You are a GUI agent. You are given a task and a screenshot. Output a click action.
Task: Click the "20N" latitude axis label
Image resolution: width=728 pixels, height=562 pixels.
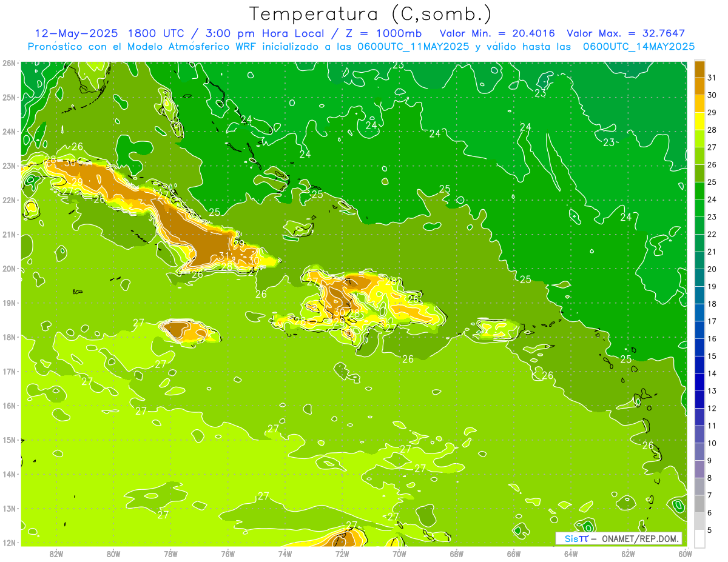(9, 269)
